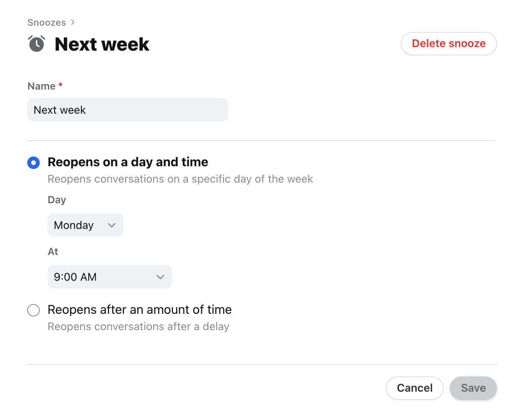Image resolution: width=532 pixels, height=408 pixels.
Task: Navigate back via Snoozes breadcrumb
Action: [47, 22]
